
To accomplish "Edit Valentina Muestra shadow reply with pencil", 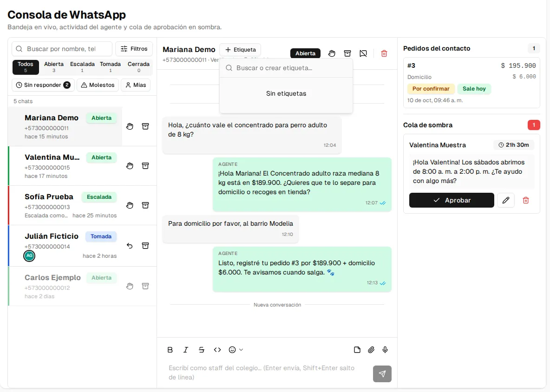I will point(506,200).
